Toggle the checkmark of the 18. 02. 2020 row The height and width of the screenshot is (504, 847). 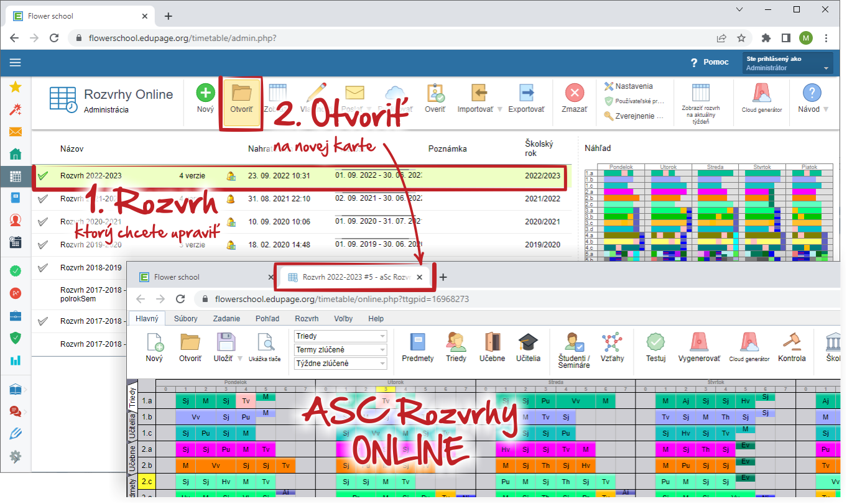[x=42, y=244]
